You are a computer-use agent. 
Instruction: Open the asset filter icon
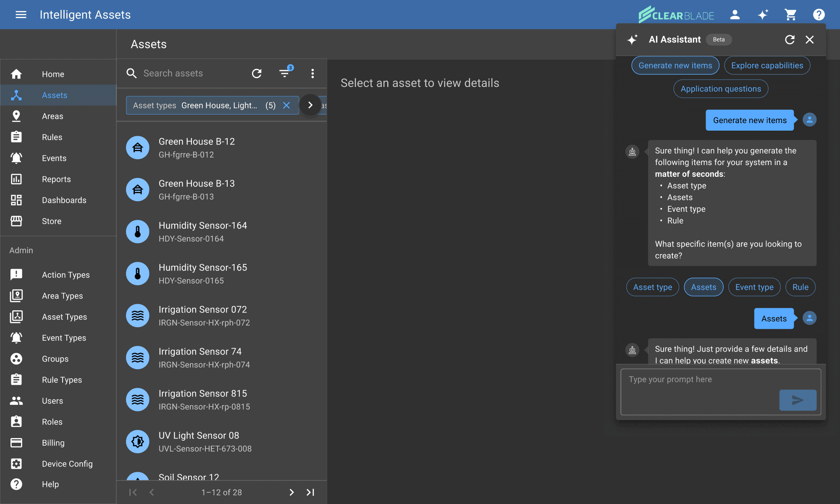pyautogui.click(x=285, y=73)
